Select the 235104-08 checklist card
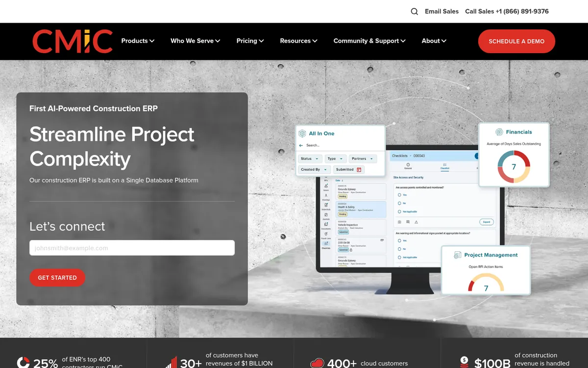The width and height of the screenshot is (588, 368). point(361,245)
